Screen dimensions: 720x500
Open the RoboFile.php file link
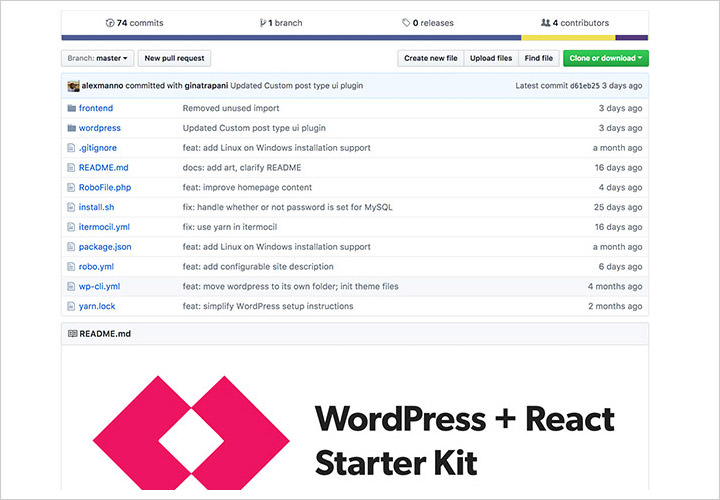pyautogui.click(x=105, y=187)
